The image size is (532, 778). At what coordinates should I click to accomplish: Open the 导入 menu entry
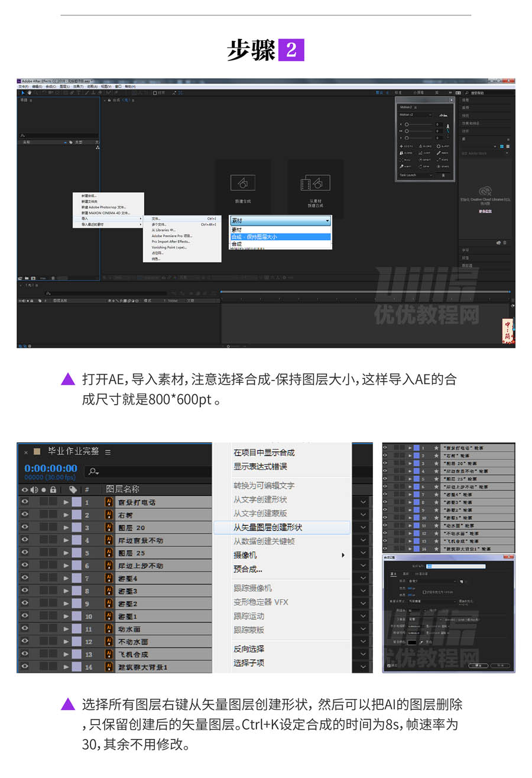108,218
